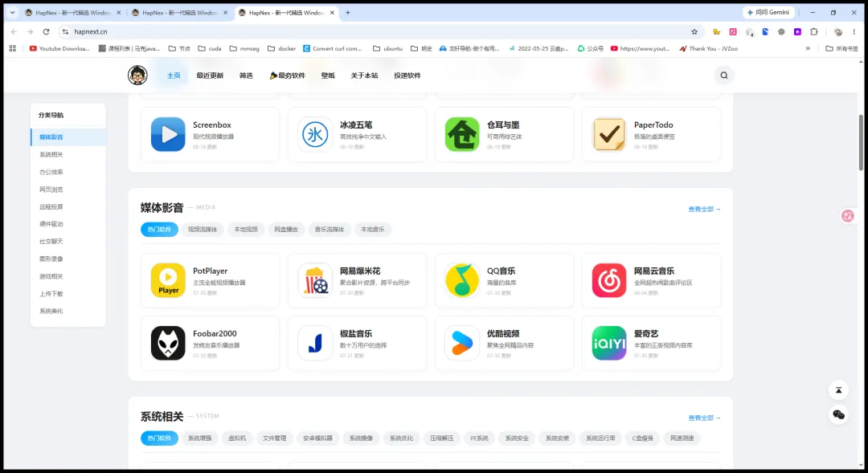Image resolution: width=868 pixels, height=473 pixels.
Task: Select the 本地视频 filter tab
Action: tap(246, 230)
